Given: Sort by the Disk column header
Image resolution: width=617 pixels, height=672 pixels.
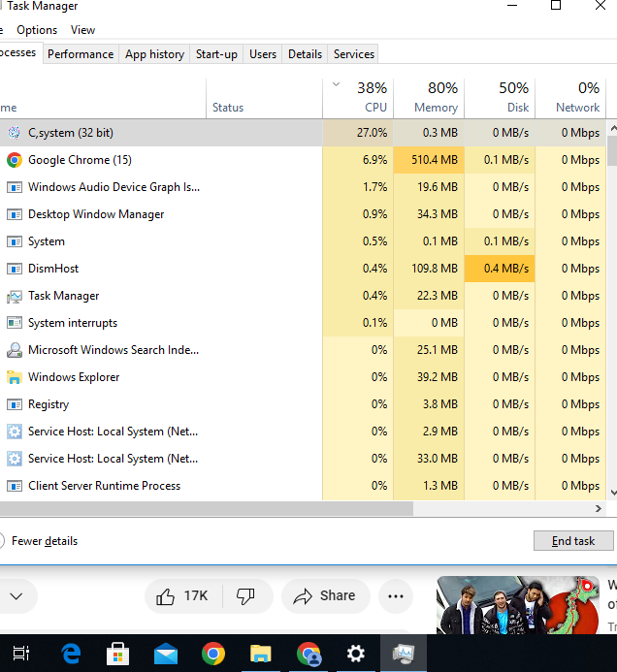Looking at the screenshot, I should (500, 98).
